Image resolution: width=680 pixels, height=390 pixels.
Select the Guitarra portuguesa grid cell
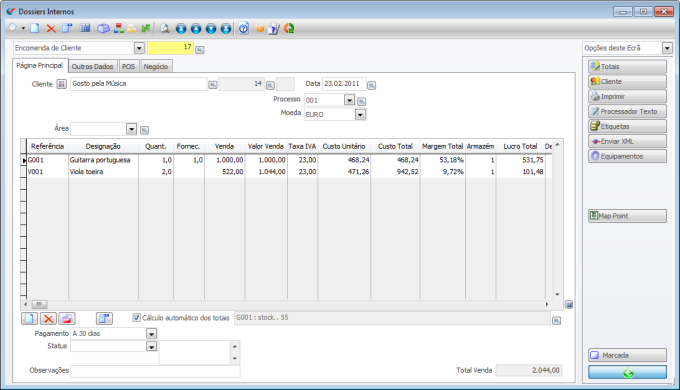[x=103, y=160]
